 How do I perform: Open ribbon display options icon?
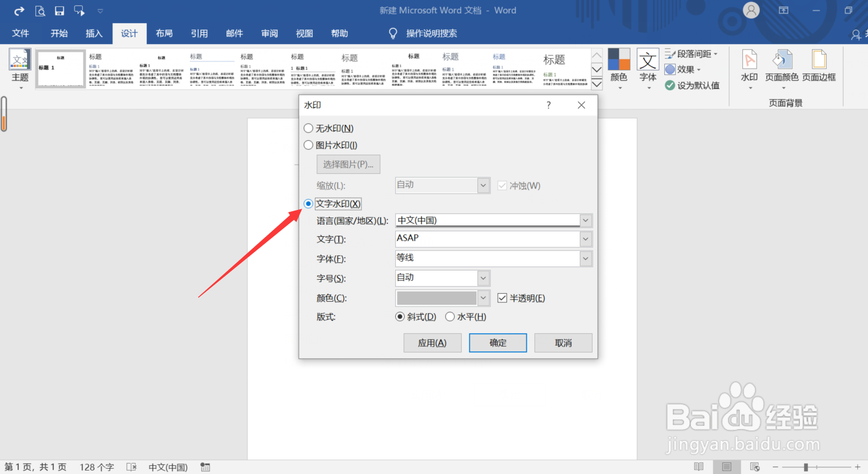[x=784, y=10]
